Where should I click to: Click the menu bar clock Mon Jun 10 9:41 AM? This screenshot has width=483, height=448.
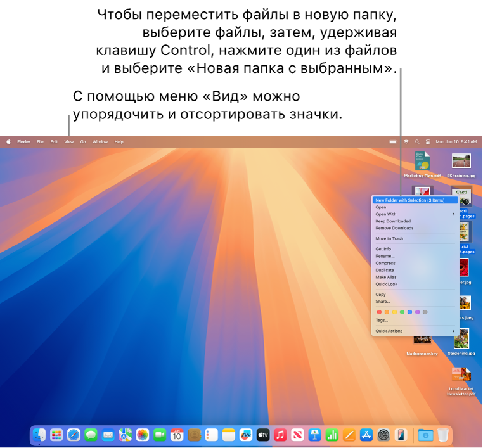[456, 142]
